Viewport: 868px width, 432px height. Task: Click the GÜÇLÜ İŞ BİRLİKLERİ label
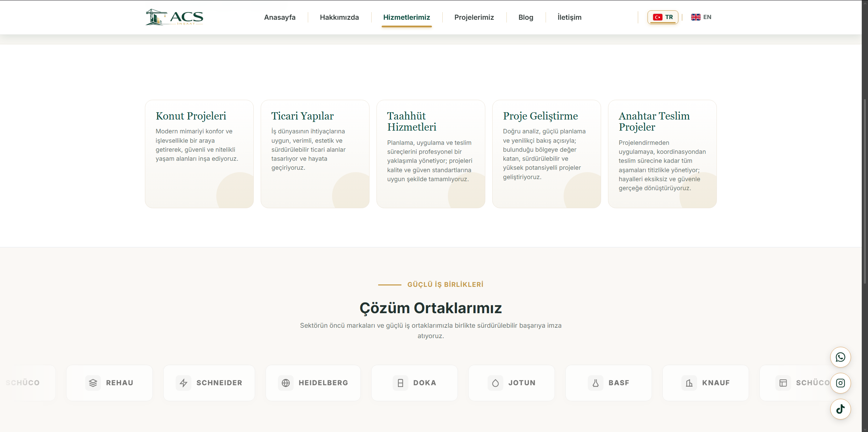tap(445, 284)
